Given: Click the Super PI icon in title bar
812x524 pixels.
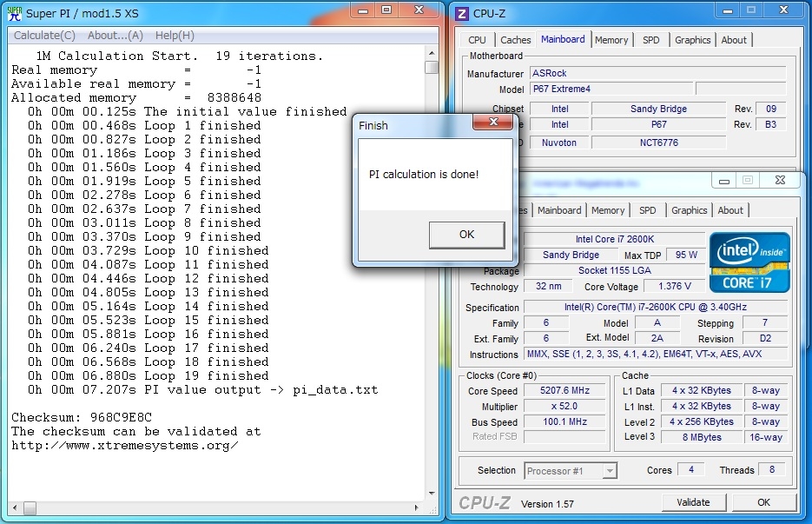Looking at the screenshot, I should [14, 13].
